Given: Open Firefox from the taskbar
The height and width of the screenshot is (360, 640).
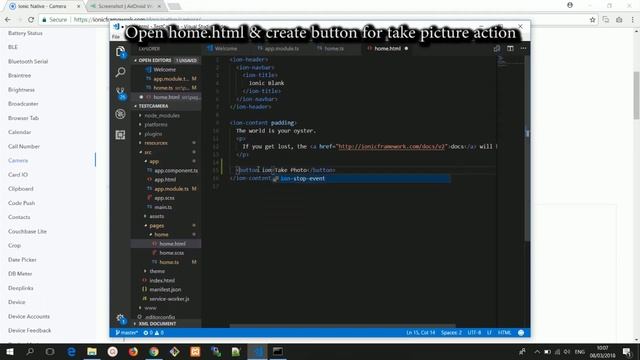Looking at the screenshot, I should click(133, 351).
